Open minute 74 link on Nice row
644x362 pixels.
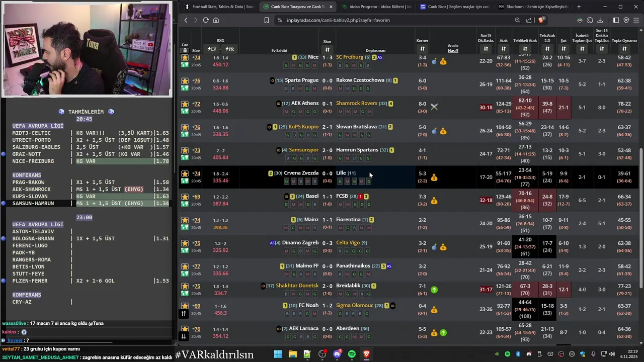[x=196, y=57]
